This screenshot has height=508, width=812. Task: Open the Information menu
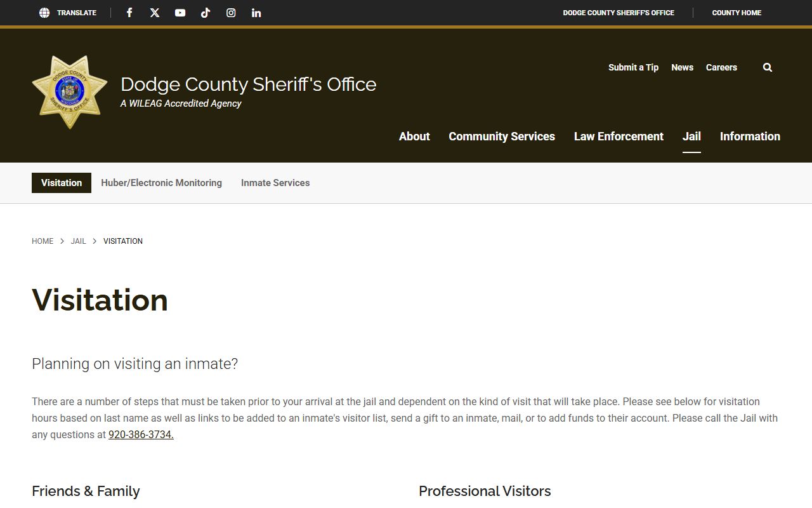(x=750, y=137)
